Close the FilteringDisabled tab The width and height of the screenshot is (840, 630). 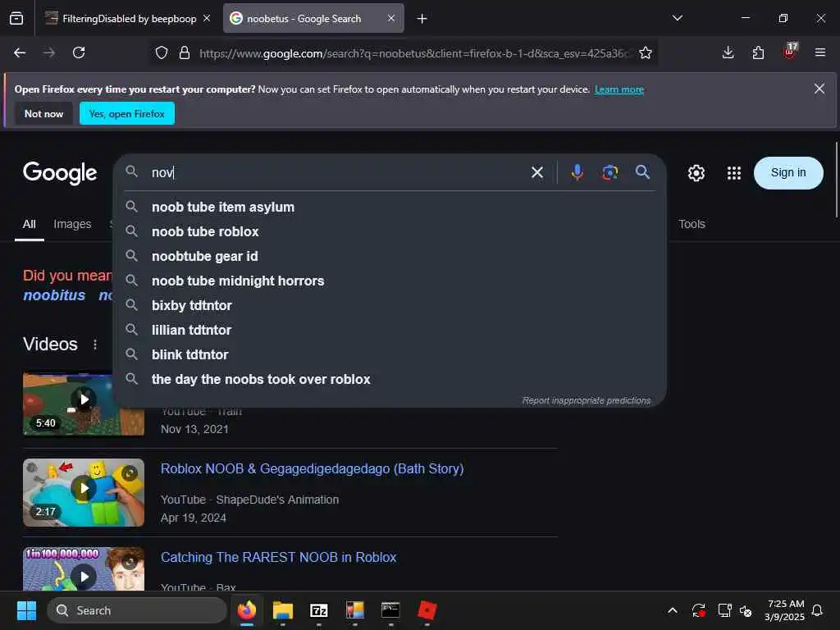point(207,18)
